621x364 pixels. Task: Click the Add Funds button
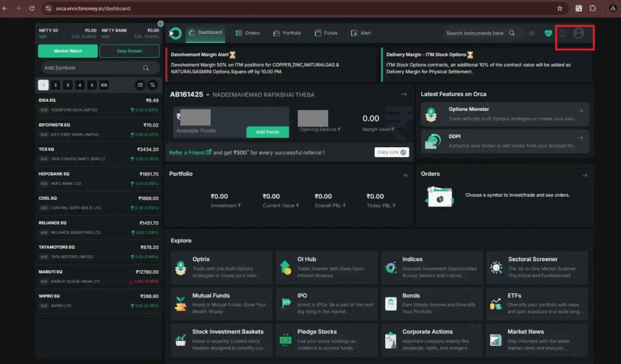(267, 132)
